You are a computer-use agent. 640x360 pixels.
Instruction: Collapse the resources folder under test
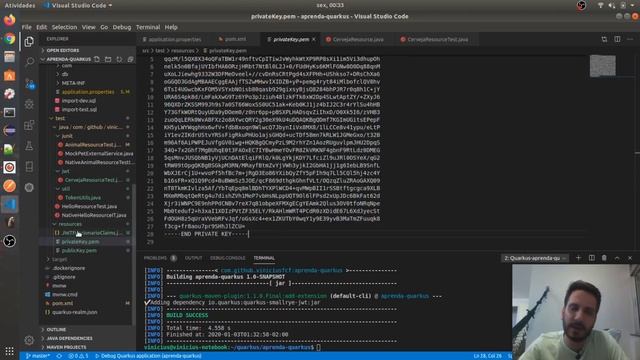[x=70, y=224]
